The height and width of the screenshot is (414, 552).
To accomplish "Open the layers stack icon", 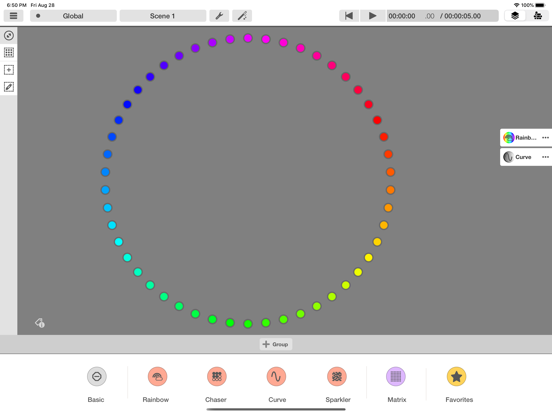I will (x=515, y=16).
